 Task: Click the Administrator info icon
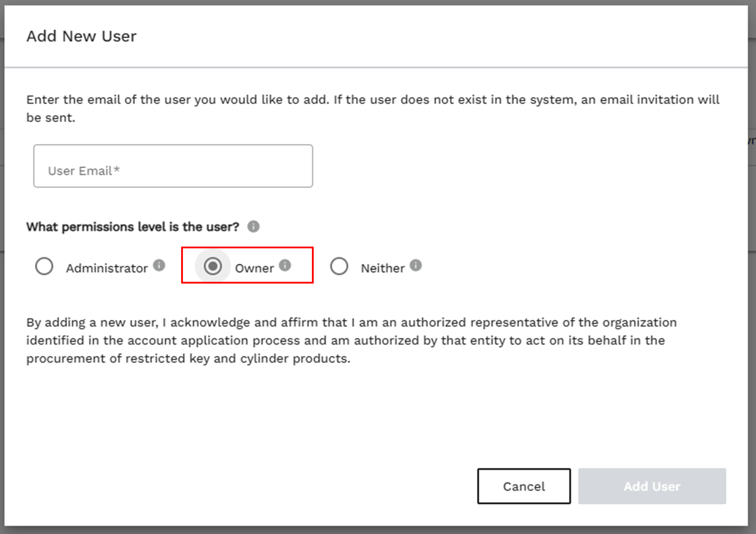tap(159, 265)
